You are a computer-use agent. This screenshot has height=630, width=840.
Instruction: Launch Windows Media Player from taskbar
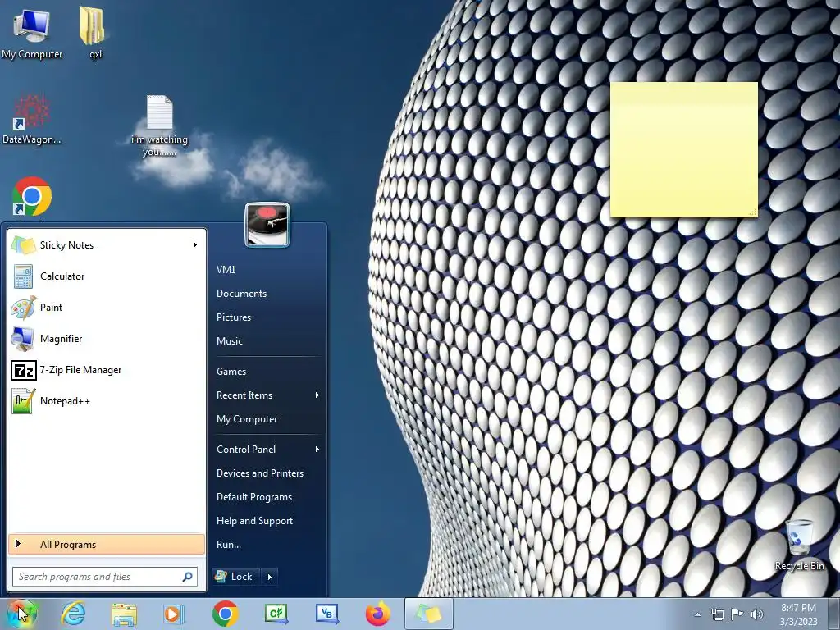(x=174, y=614)
